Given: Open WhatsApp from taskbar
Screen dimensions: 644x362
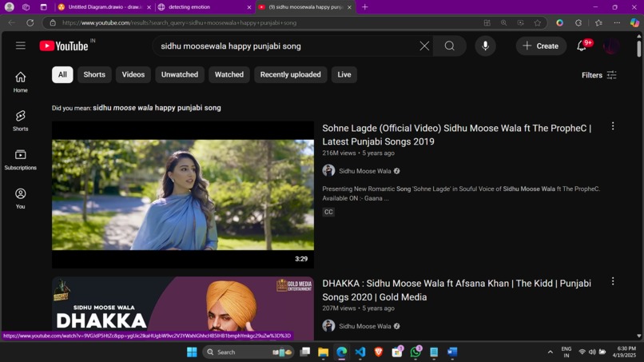Looking at the screenshot, I should [415, 352].
